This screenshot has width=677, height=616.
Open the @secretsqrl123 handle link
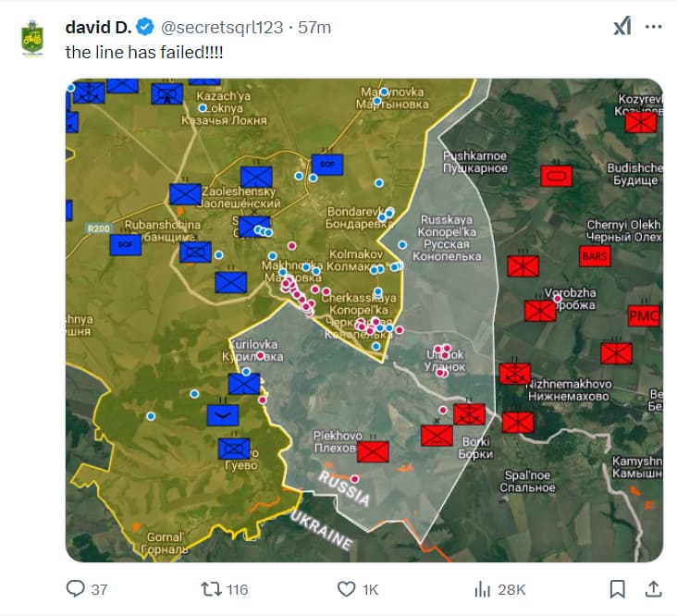(222, 28)
